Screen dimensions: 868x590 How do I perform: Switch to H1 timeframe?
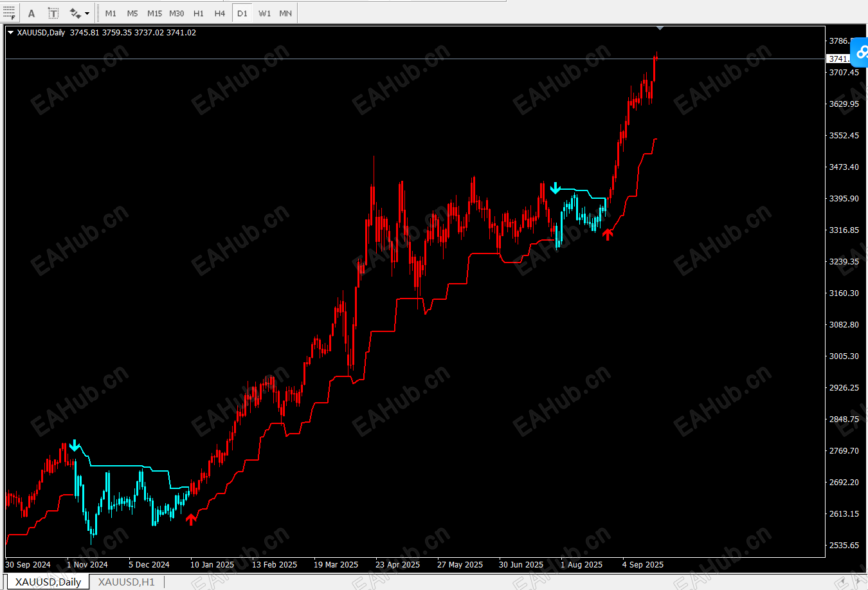click(199, 13)
